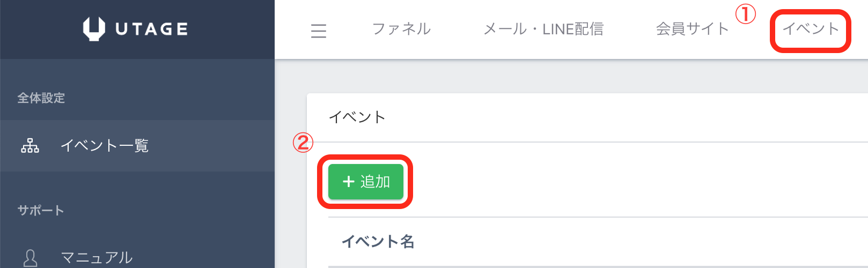Viewport: 868px width, 268px height.
Task: Click the サポート sidebar section label
Action: pyautogui.click(x=41, y=211)
